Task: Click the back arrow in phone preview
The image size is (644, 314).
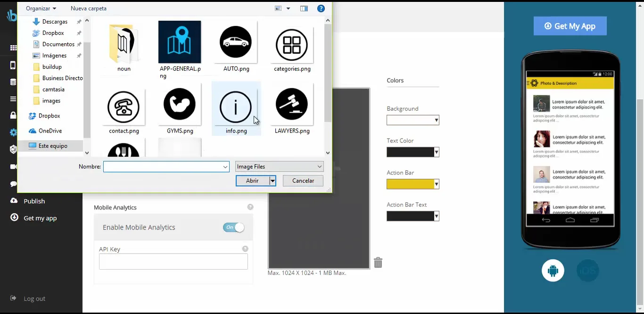Action: (546, 220)
